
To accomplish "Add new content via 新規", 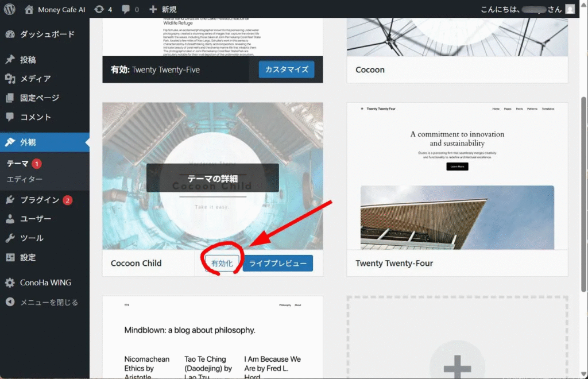I will 163,9.
